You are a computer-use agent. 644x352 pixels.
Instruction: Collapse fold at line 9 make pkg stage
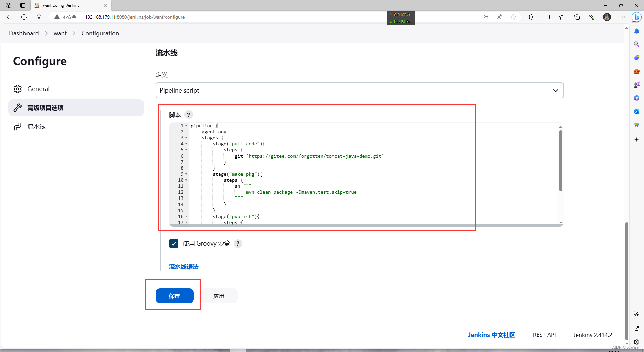point(186,174)
